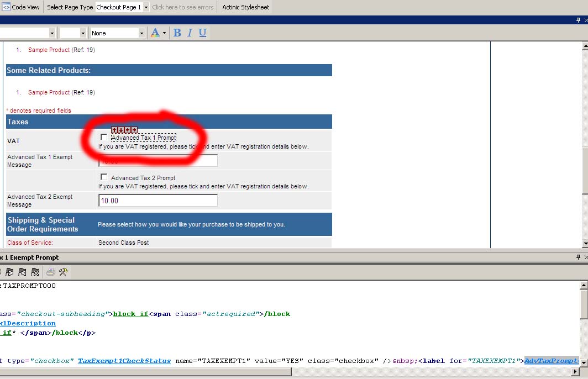Open the hammer and wrench tools icon
This screenshot has width=588, height=379.
[63, 272]
